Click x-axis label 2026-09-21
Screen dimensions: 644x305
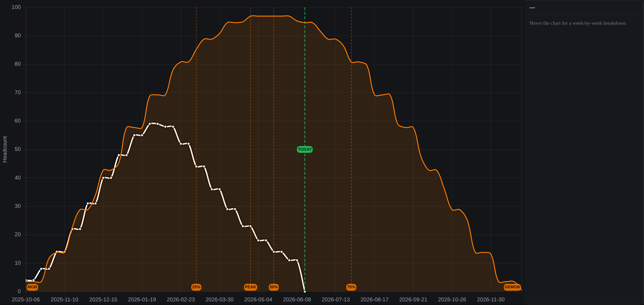coord(413,300)
